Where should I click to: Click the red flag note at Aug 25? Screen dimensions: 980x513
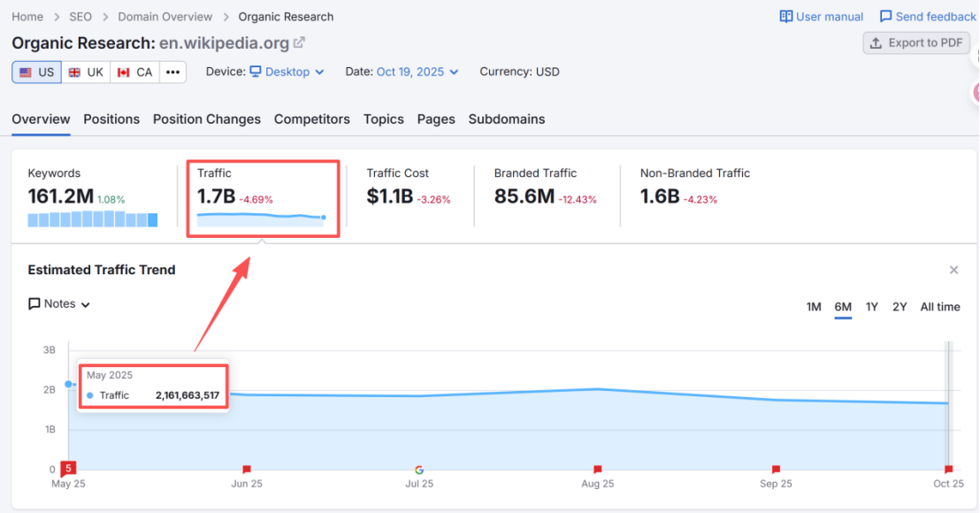(x=597, y=470)
